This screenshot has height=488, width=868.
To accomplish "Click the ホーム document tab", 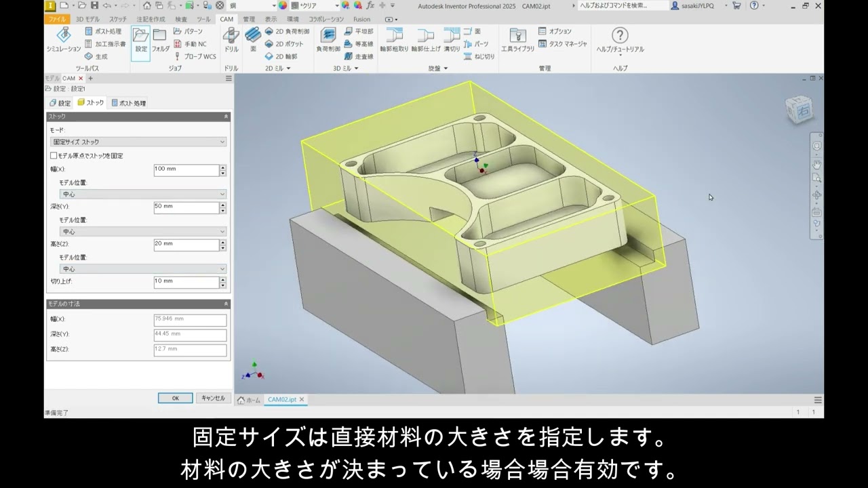I will pyautogui.click(x=249, y=400).
